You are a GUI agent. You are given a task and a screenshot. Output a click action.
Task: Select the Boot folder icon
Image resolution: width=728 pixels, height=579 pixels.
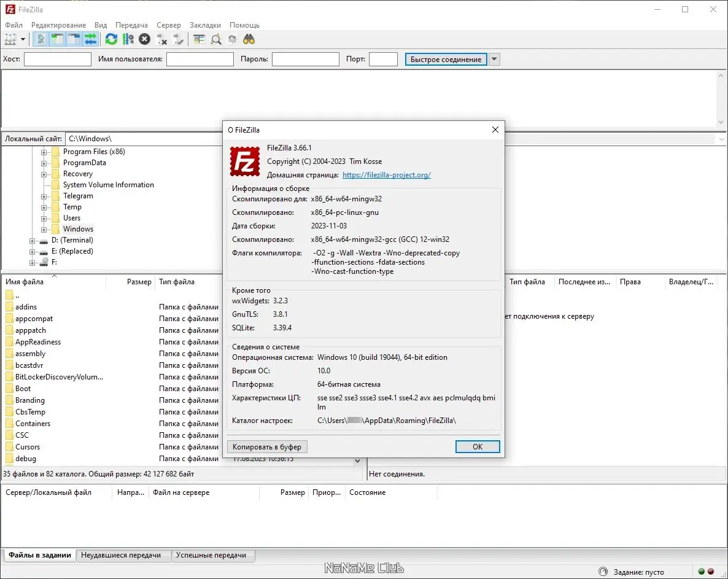click(x=9, y=389)
